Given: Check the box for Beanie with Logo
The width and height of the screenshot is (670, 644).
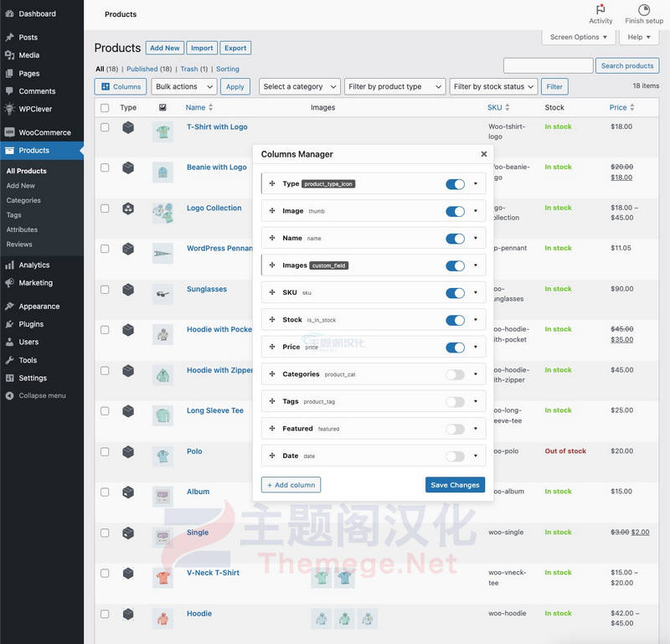Looking at the screenshot, I should (x=105, y=167).
